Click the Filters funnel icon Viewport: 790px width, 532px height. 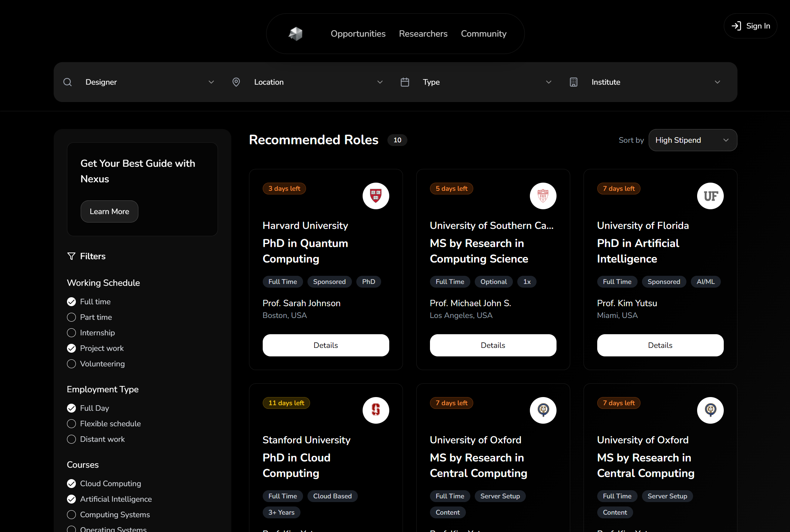coord(71,256)
